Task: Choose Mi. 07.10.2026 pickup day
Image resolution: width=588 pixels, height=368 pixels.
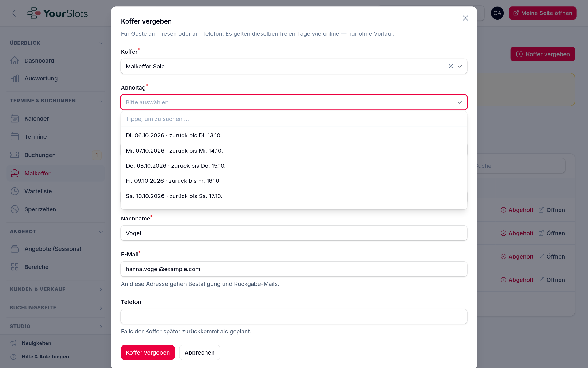Action: 294,151
